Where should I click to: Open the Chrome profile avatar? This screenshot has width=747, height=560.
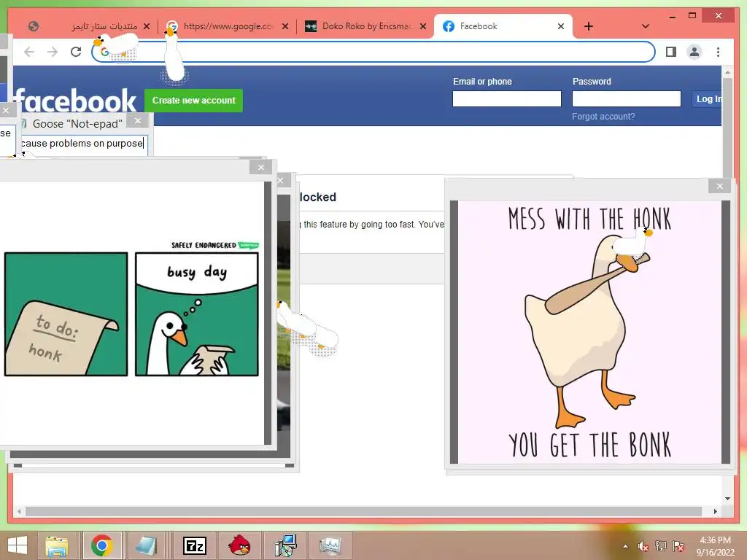(x=694, y=52)
